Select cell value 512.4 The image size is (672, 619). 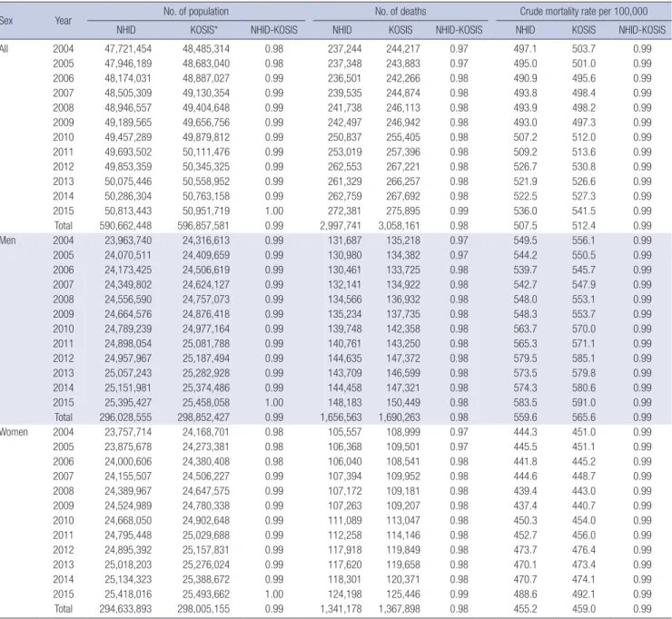coord(584,226)
